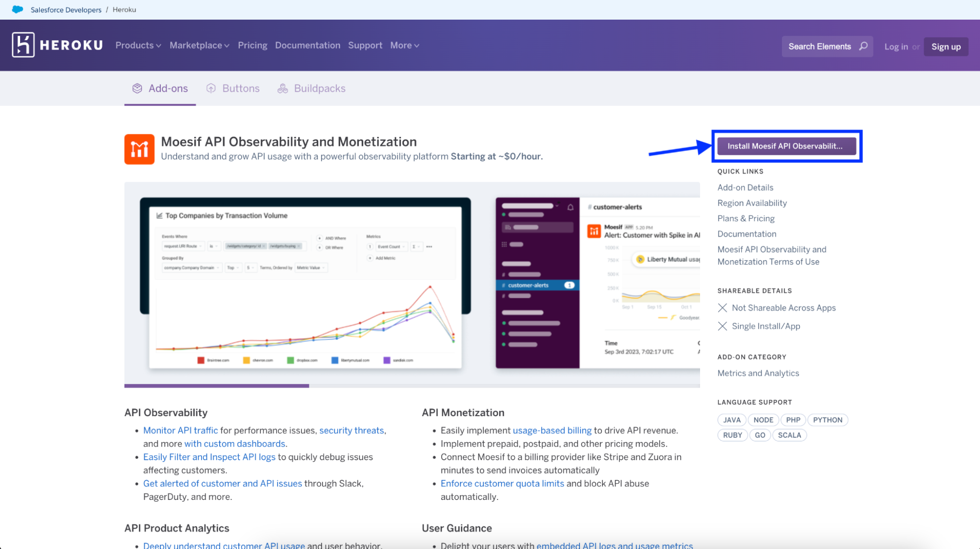Click the Install Moesif API Observability button
Screen dimensions: 980x549
(x=787, y=146)
